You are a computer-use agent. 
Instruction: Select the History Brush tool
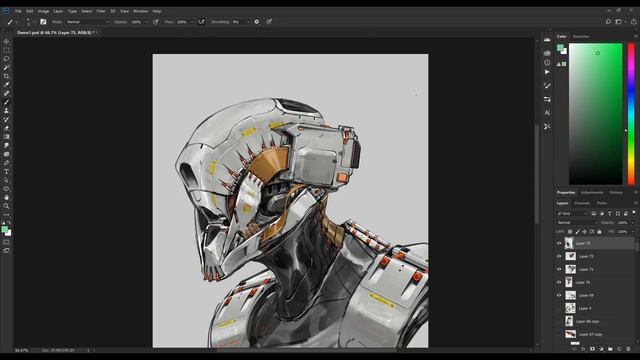(7, 120)
